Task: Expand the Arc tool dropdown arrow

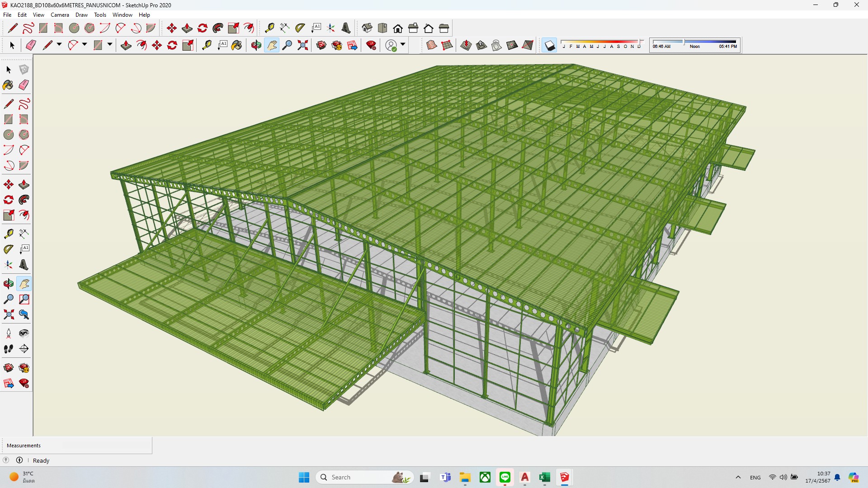Action: point(85,45)
